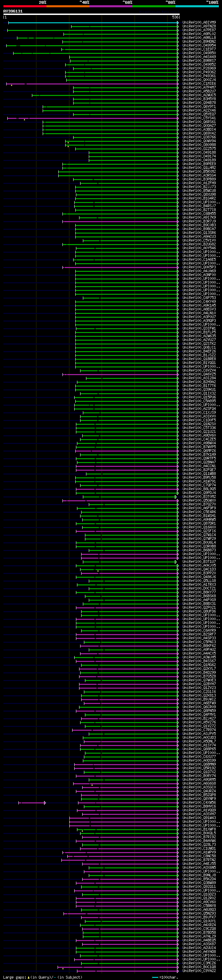This screenshot has width=222, height=980.
Task: Click the purple ~60% identity legend bar
Action: click(111, 6)
